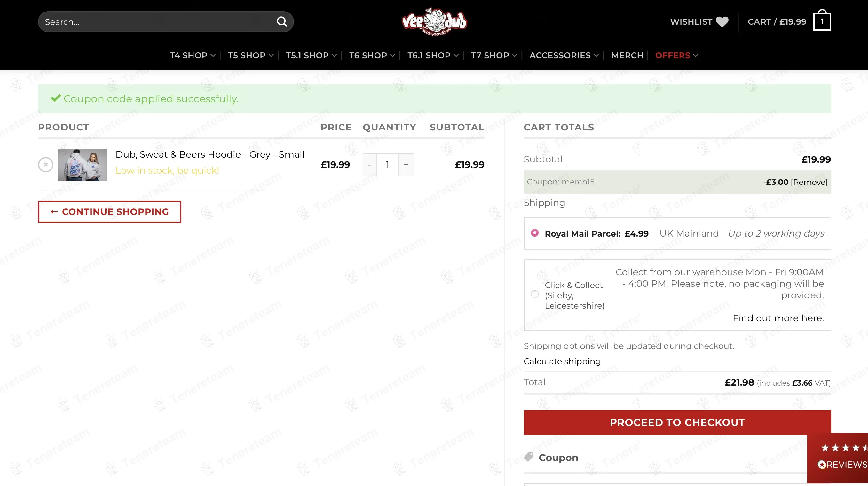Expand the T6.1 SHOP menu
Viewport: 868px width, 486px height.
[433, 55]
